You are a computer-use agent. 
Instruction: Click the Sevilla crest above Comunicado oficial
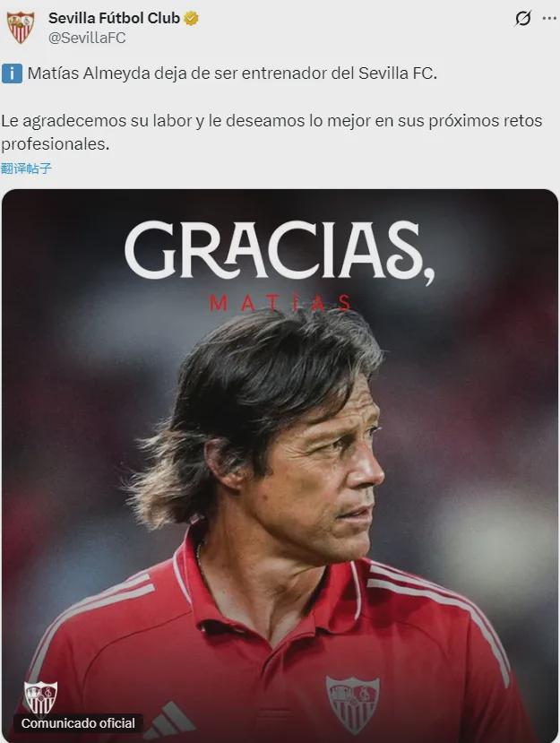pos(40,697)
